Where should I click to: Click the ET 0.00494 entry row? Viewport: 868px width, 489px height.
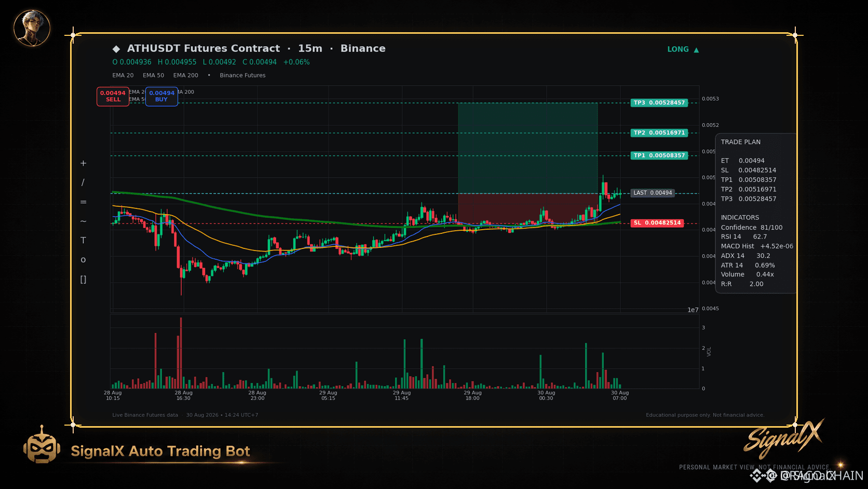pos(742,161)
